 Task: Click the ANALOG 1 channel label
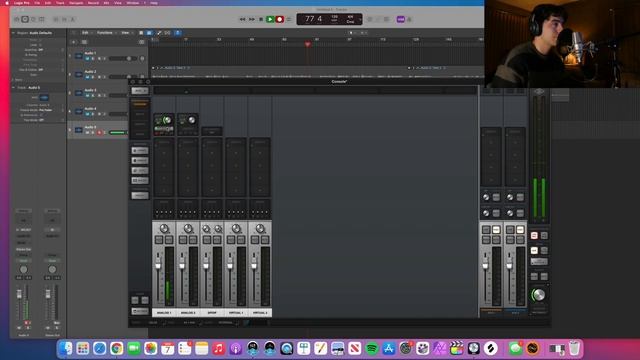tap(164, 313)
